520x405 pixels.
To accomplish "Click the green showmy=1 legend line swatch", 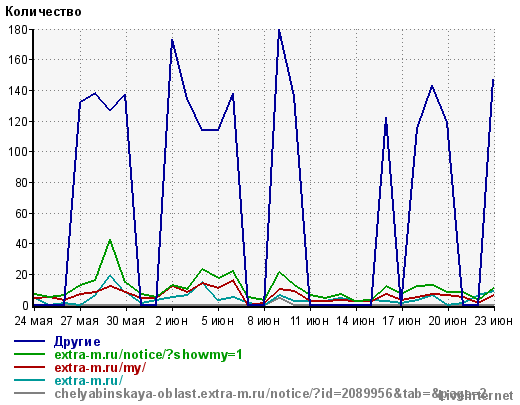I will coord(29,354).
